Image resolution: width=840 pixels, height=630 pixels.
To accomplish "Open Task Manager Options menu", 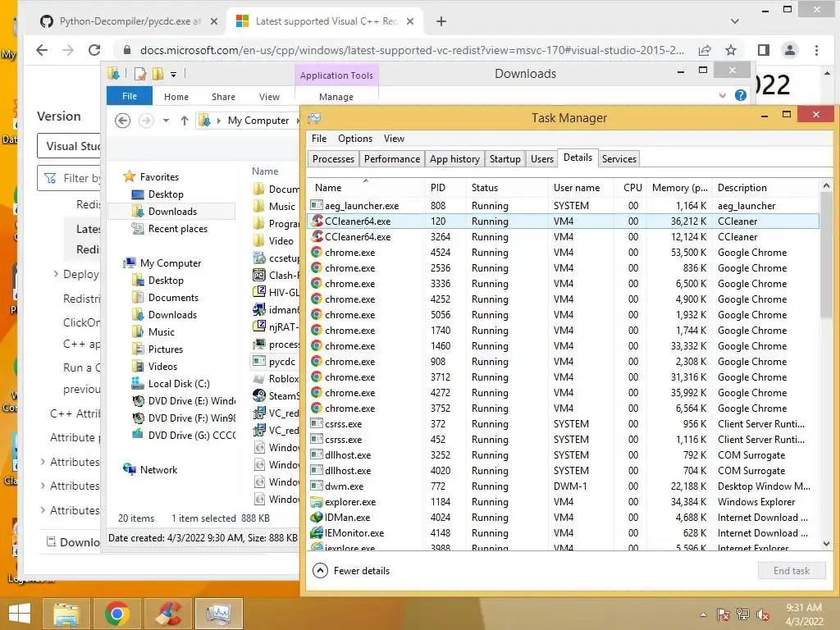I will (x=355, y=138).
